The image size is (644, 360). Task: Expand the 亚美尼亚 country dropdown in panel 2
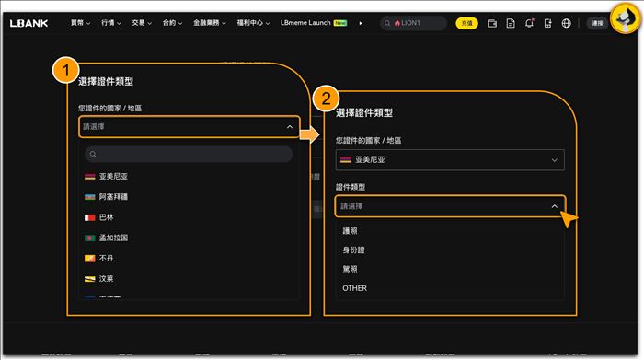tap(450, 160)
